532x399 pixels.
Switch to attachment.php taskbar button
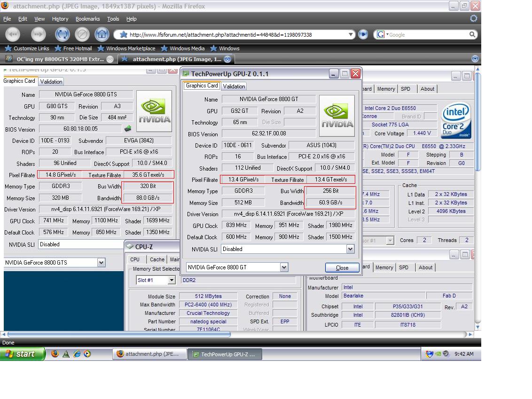click(149, 354)
